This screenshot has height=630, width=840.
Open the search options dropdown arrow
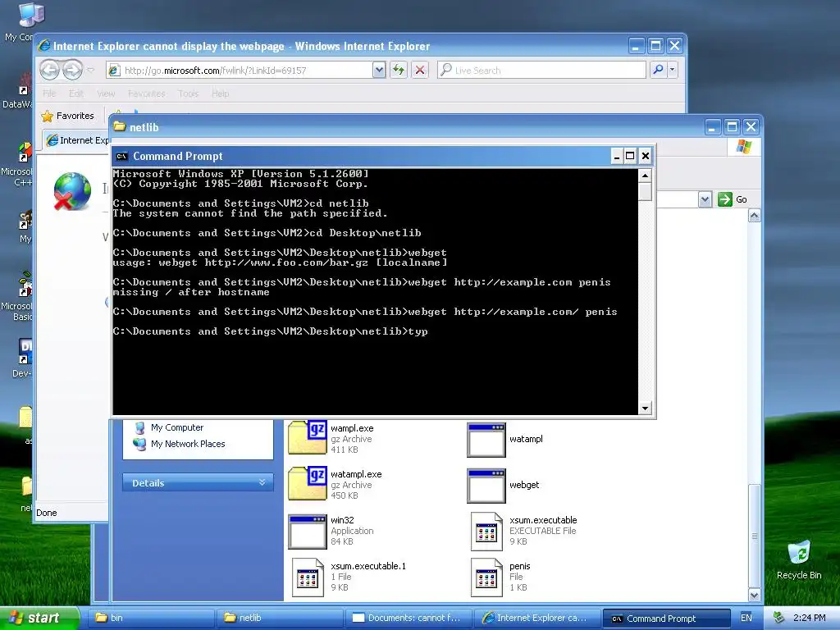pyautogui.click(x=673, y=70)
